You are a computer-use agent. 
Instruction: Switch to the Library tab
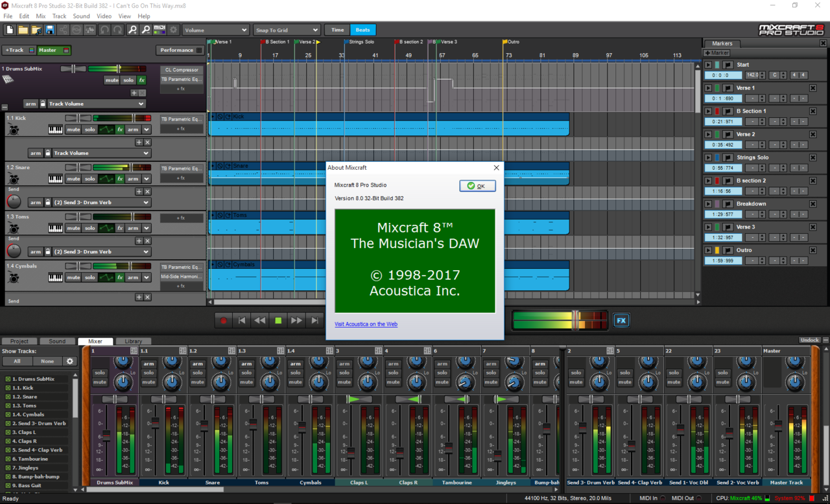[x=134, y=341]
